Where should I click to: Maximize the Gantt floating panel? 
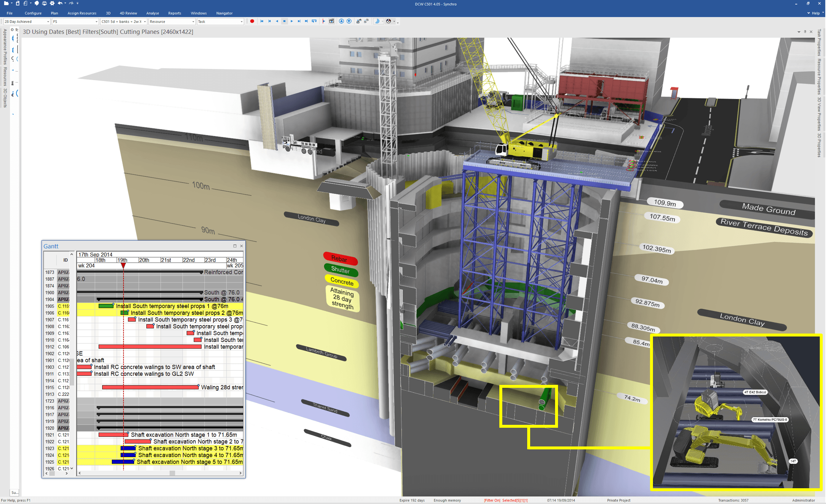click(x=235, y=246)
